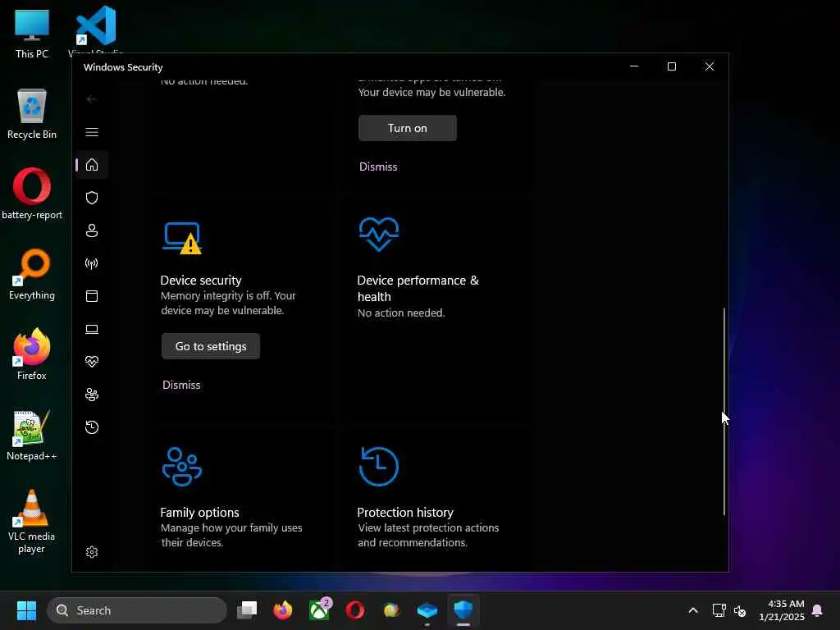Open notifications bell icon
Screen dimensions: 840x630
(818, 610)
